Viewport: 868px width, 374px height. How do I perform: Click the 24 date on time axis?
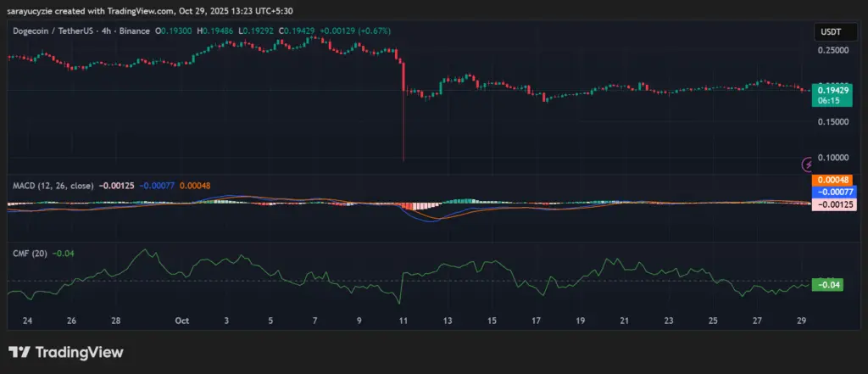coord(28,321)
